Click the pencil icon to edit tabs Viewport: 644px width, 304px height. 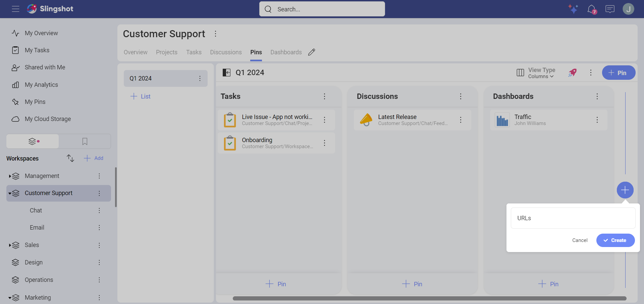[x=312, y=52]
